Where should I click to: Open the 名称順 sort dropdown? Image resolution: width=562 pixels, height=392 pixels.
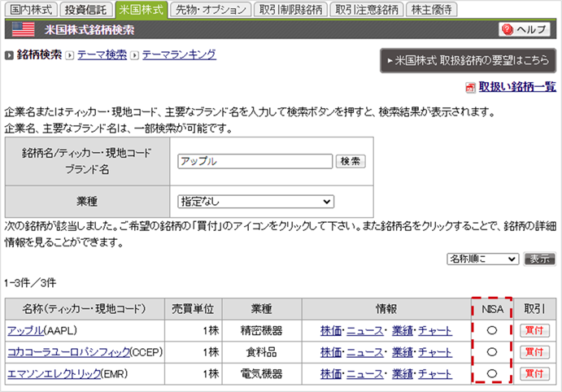(483, 259)
